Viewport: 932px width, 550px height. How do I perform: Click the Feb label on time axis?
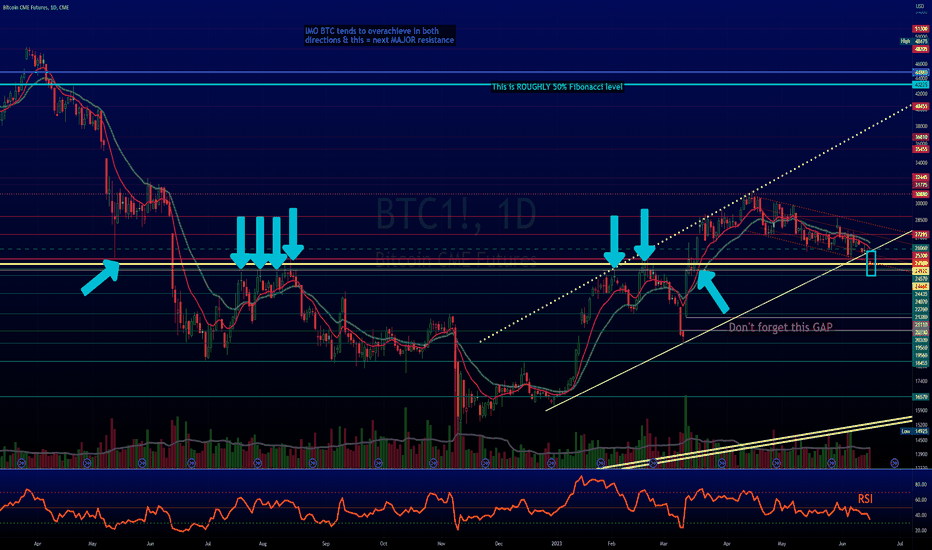(x=612, y=543)
